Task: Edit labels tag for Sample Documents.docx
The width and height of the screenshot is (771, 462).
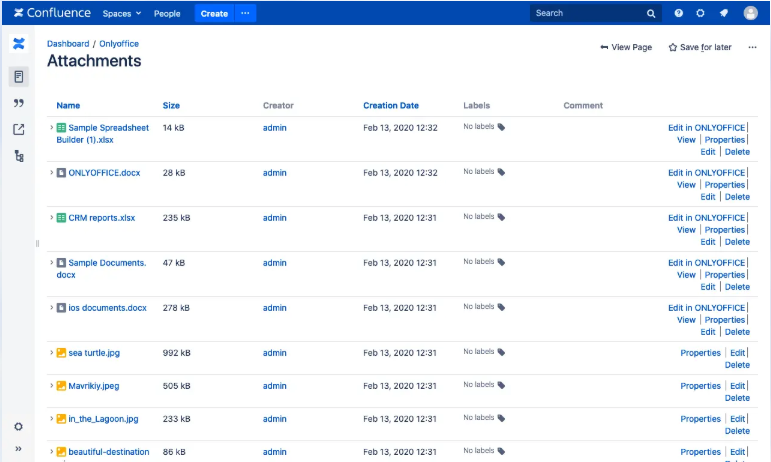Action: (501, 262)
